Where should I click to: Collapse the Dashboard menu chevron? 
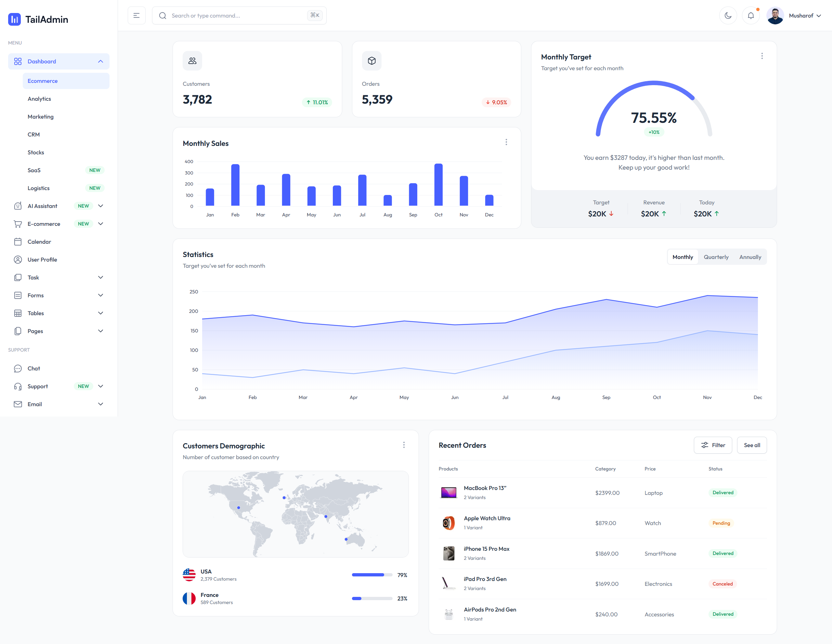(x=100, y=61)
